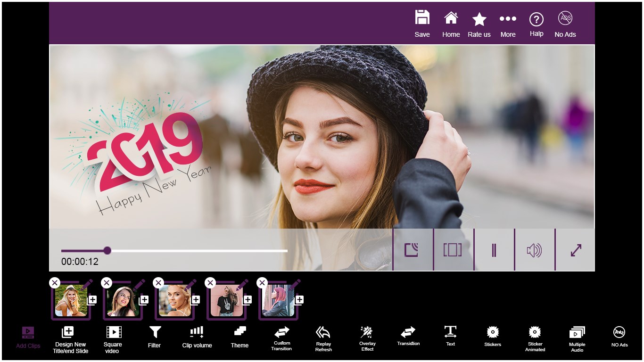Open the Stickers panel
The image size is (644, 362).
click(x=493, y=332)
